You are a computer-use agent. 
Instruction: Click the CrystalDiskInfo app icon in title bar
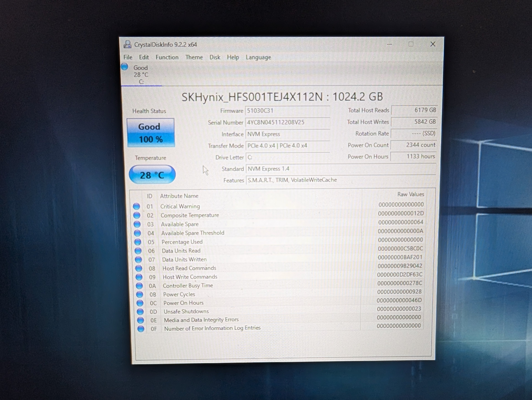pos(127,44)
